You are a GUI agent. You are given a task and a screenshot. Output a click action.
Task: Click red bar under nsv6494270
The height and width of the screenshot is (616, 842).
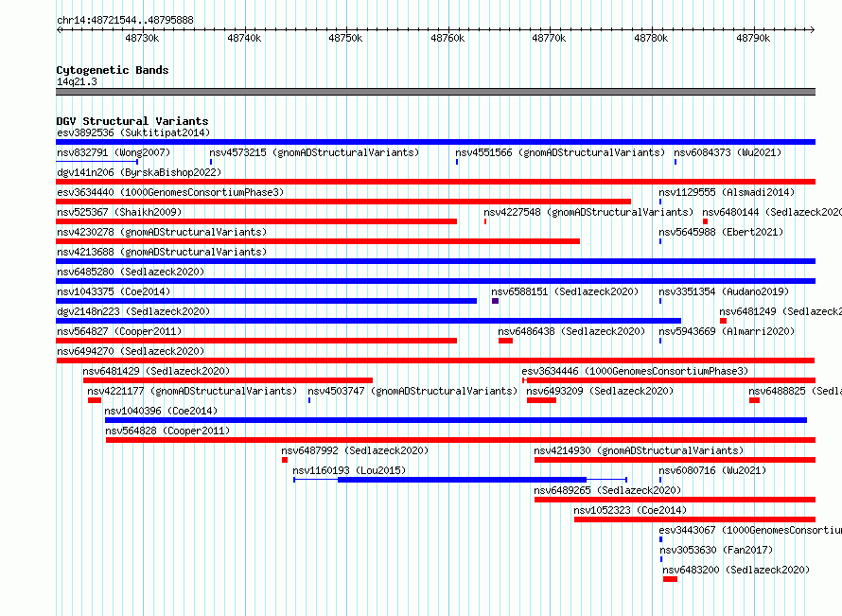[435, 361]
